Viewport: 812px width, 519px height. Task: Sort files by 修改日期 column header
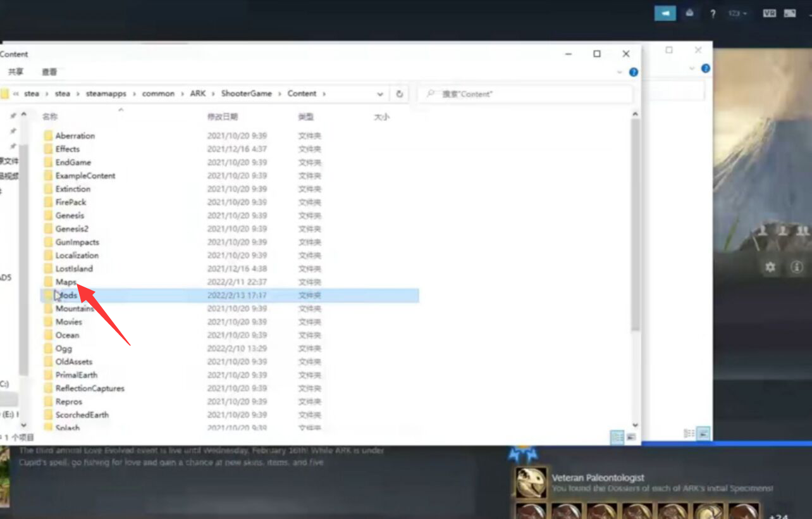pos(223,117)
